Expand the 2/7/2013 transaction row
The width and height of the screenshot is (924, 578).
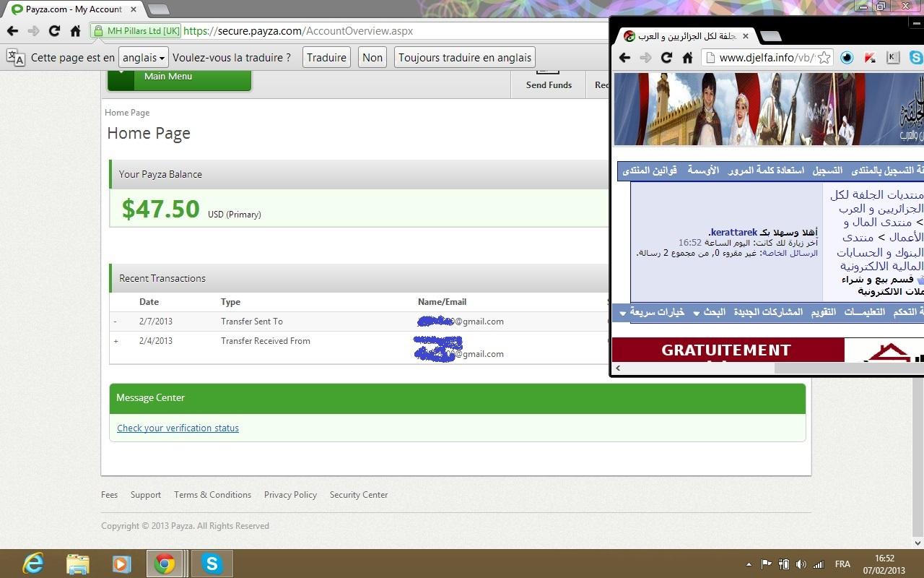coord(115,322)
